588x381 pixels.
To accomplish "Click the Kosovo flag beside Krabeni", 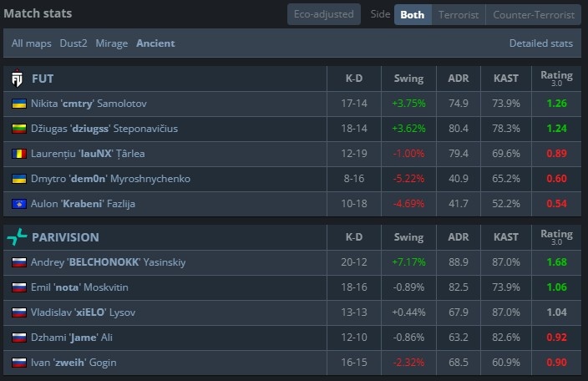I will (x=18, y=204).
